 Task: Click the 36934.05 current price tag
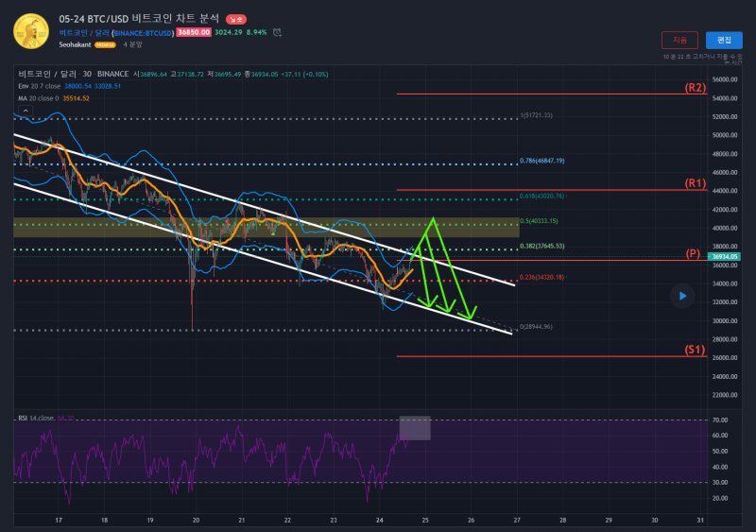coord(726,256)
